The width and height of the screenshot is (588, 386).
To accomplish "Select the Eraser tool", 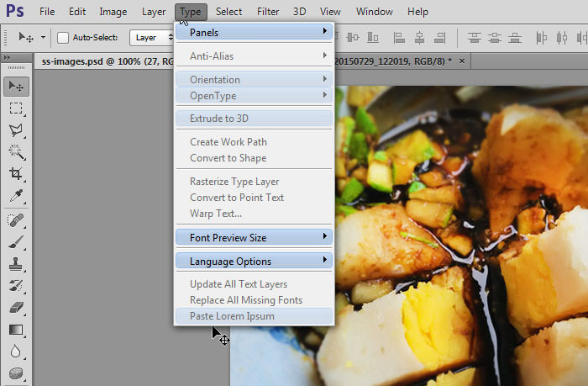I will point(16,308).
